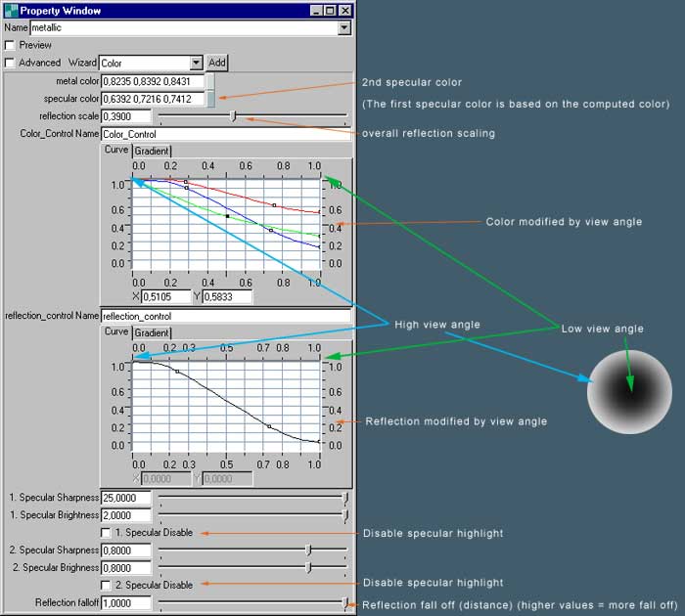Click the metal color value field
The height and width of the screenshot is (616, 685).
click(153, 81)
